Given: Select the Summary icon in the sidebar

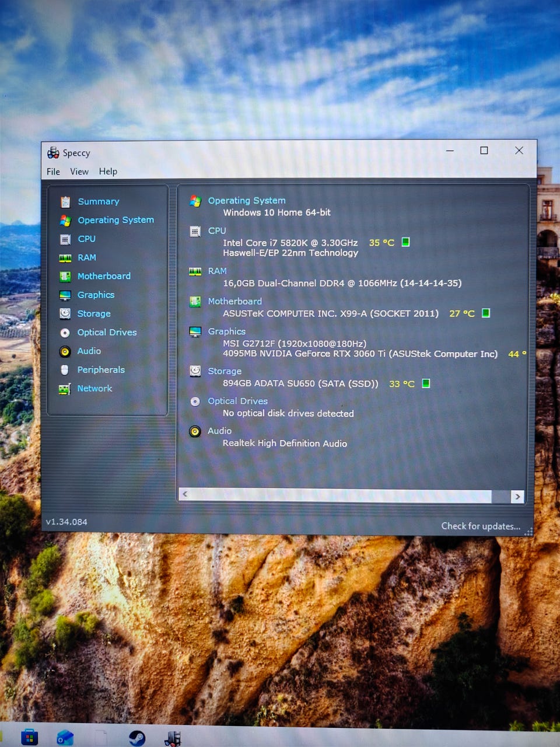Looking at the screenshot, I should tap(65, 201).
